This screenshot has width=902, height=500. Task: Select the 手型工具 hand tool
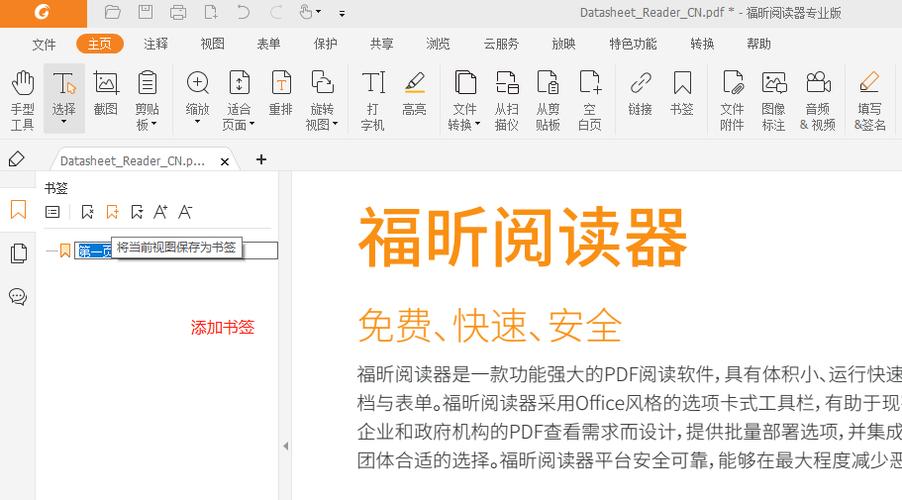(22, 100)
